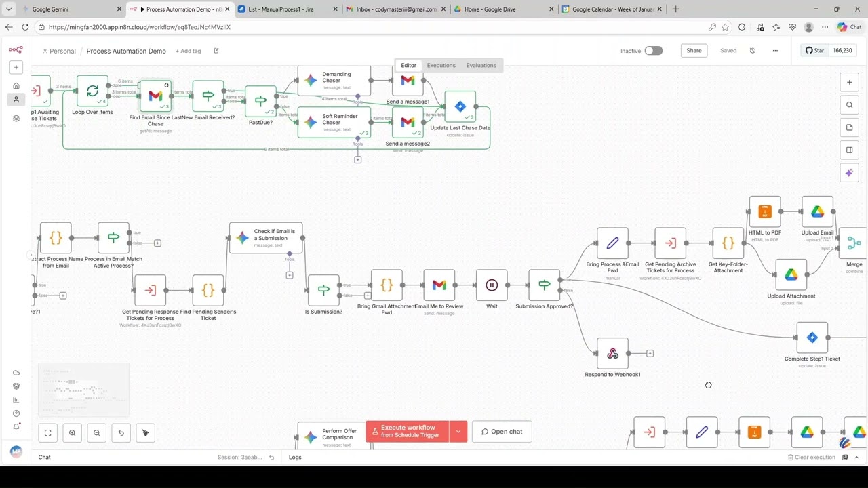Open the Personal projects sidebar icon
Viewport: 868px width, 488px height.
pos(16,99)
